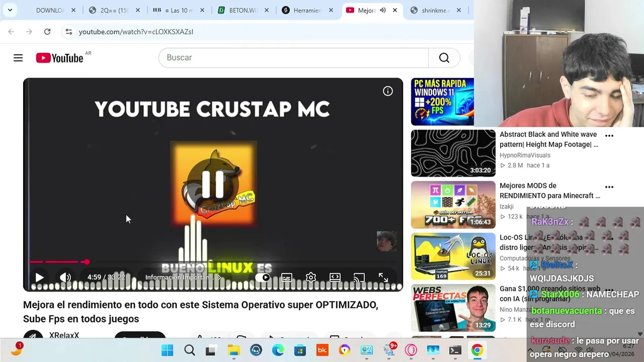Open the Loc-OS Linux video thumbnail
The height and width of the screenshot is (362, 644).
click(x=453, y=256)
